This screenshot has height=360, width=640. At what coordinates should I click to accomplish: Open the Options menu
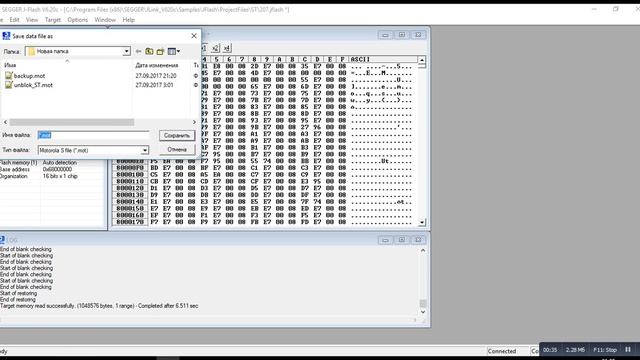click(78, 20)
